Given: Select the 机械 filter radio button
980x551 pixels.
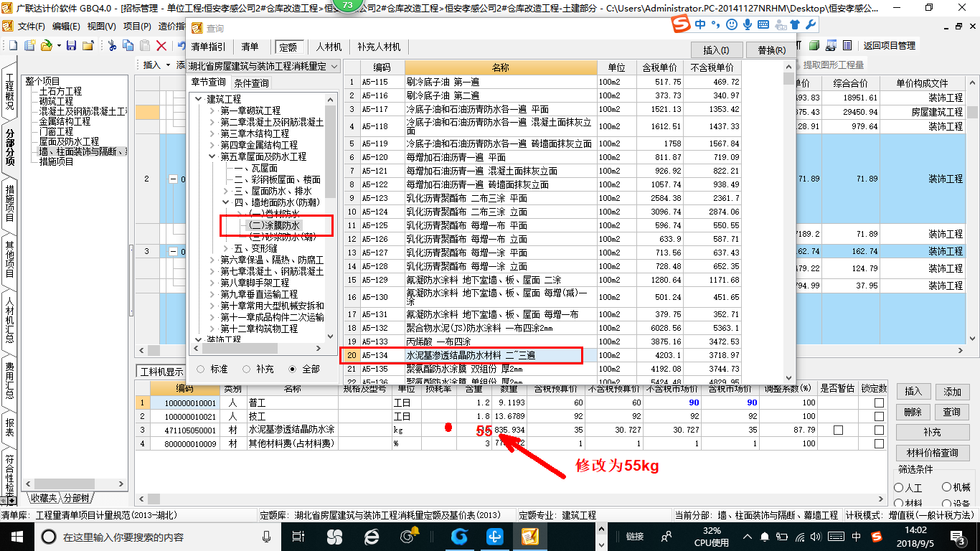Looking at the screenshot, I should tap(946, 488).
